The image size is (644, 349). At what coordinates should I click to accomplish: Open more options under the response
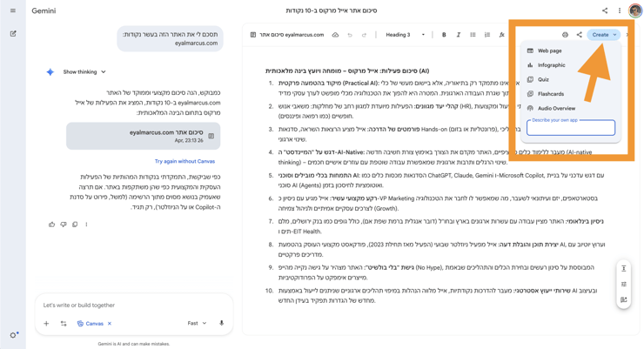(86, 225)
